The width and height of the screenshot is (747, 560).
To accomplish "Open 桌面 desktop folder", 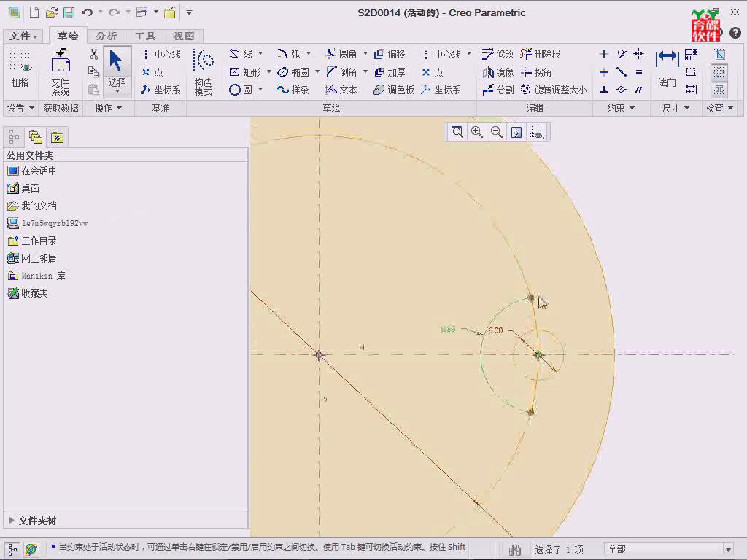I will tap(23, 189).
